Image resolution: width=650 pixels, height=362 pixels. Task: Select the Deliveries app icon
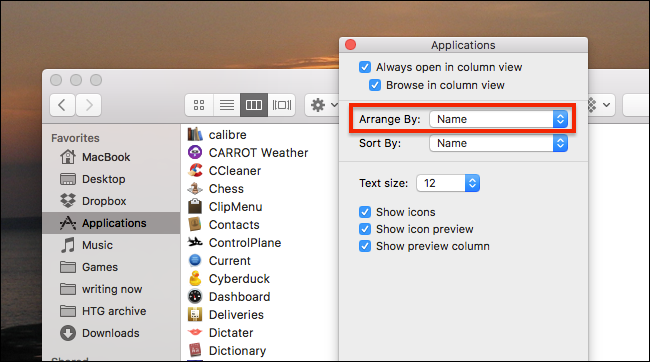pyautogui.click(x=195, y=314)
